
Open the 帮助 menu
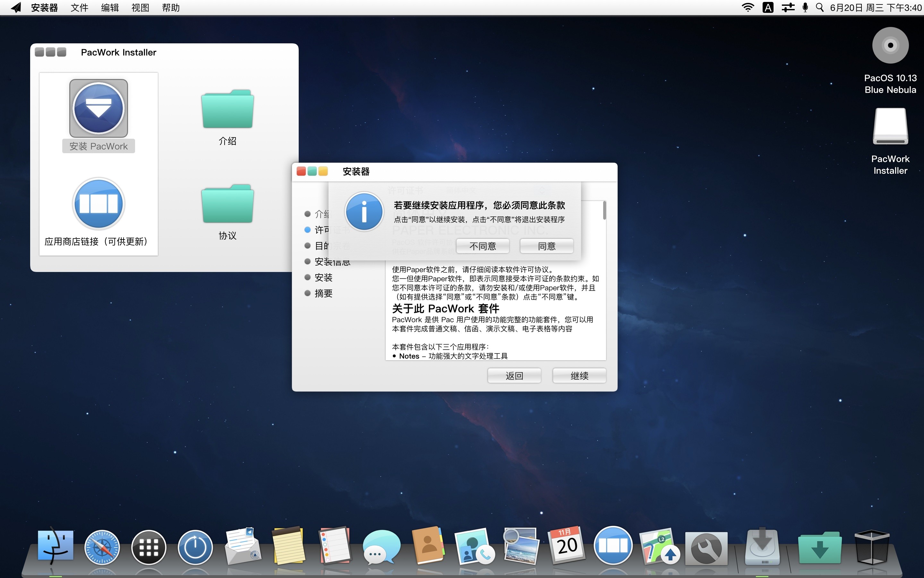[171, 8]
